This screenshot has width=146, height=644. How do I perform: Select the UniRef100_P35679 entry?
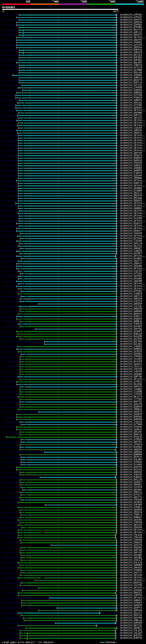click(x=131, y=324)
